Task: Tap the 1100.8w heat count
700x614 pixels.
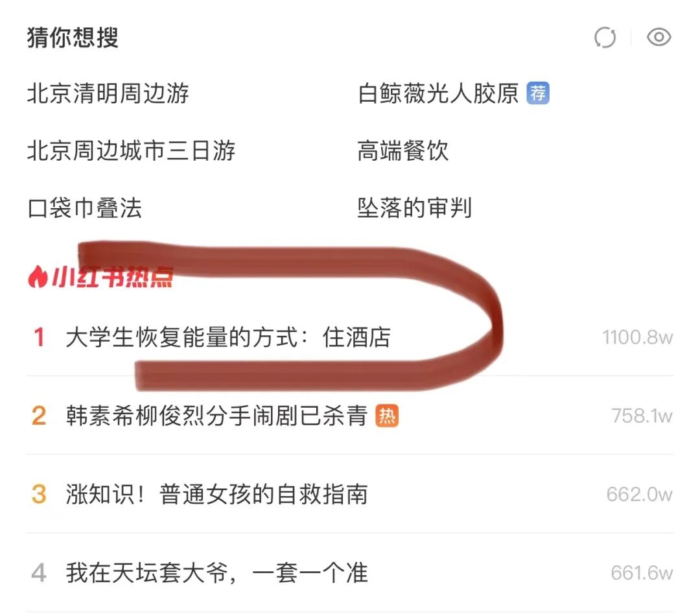Action: pos(638,337)
